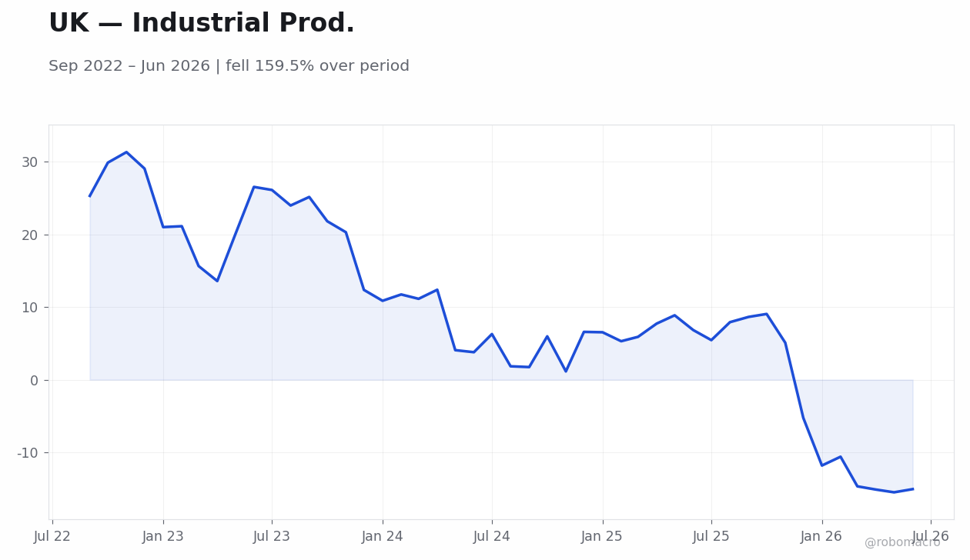Click the Jul 23 x-axis label
Screen dimensions: 970x560
(x=272, y=537)
